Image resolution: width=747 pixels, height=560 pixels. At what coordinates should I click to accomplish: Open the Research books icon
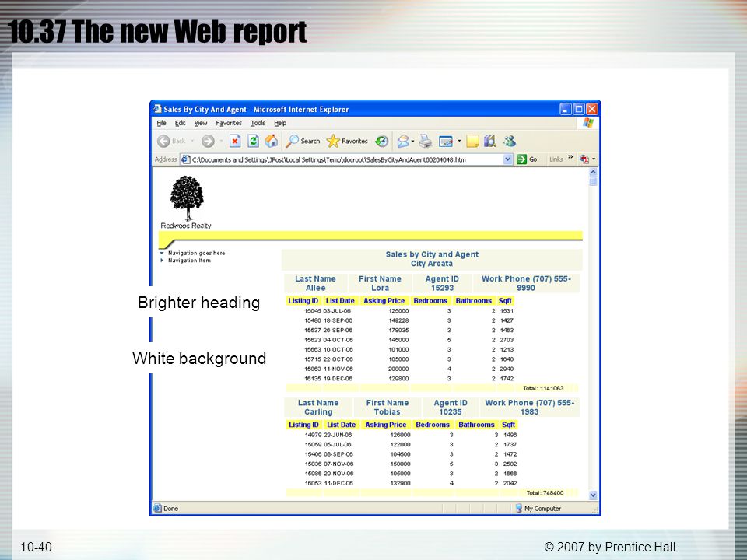489,141
